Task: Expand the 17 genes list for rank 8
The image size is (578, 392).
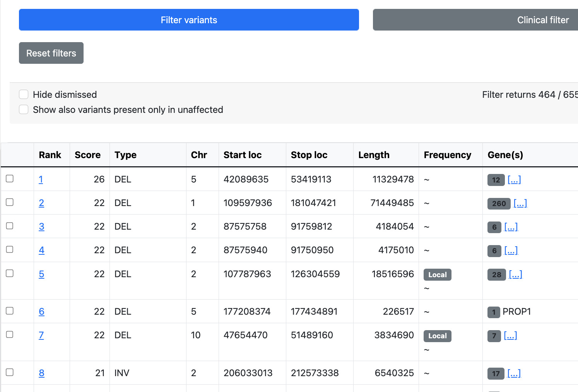Action: [514, 373]
